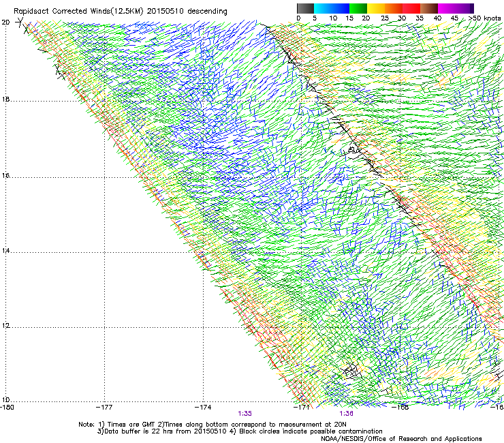
Task: Click the blue 5–15 knots legend segment
Action: click(x=332, y=8)
